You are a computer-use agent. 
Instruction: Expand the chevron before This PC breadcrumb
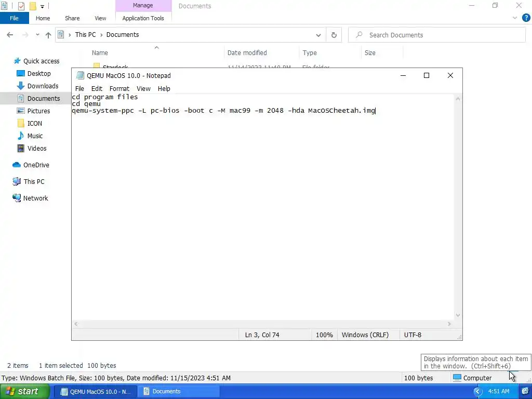point(70,35)
